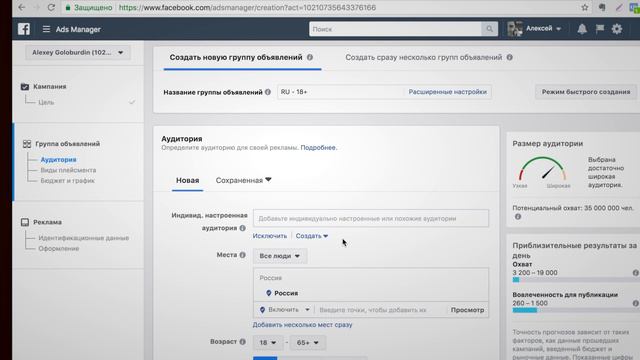Viewport: 640px width, 360px height.
Task: Open account selector Alexey Goloburdin
Action: 78,52
